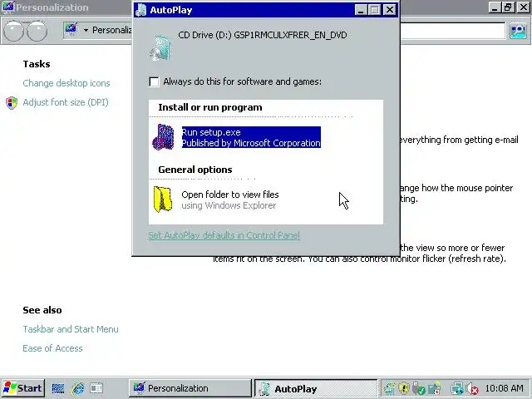The width and height of the screenshot is (532, 399).
Task: Open folder to view files option
Action: coord(230,199)
